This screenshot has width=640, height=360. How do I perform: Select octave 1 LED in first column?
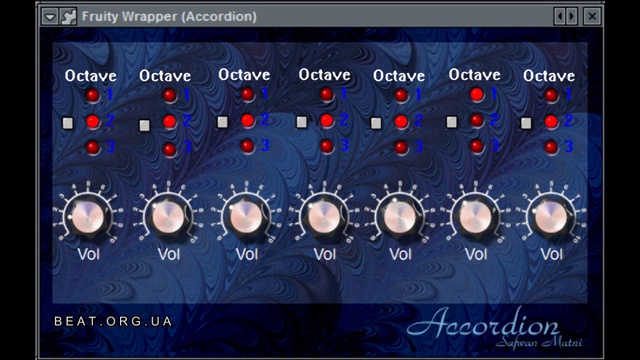click(x=93, y=96)
